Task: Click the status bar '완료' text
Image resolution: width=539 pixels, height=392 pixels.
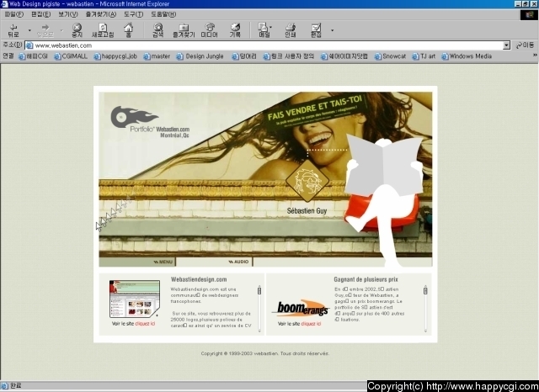Action: [x=16, y=386]
